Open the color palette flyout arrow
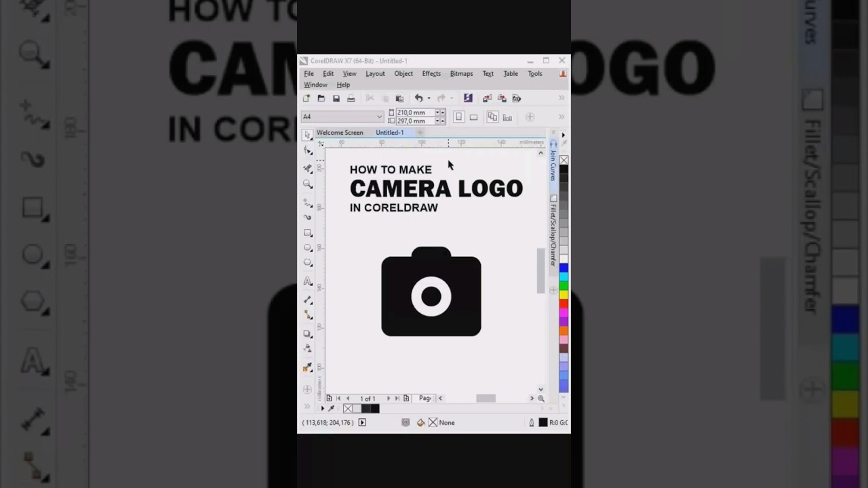 click(564, 135)
